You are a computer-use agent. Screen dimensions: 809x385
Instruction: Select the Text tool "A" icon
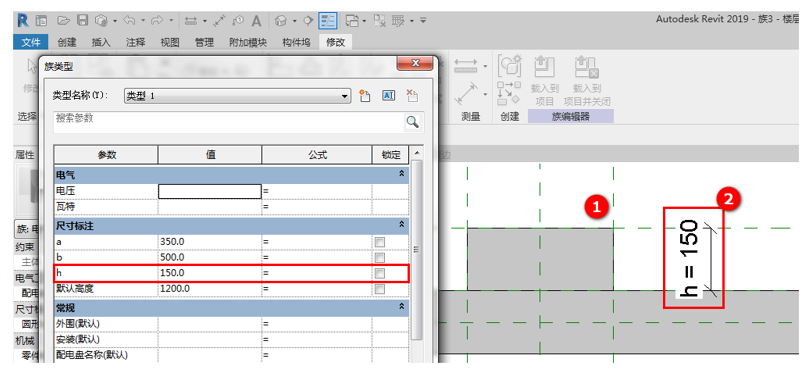point(256,21)
